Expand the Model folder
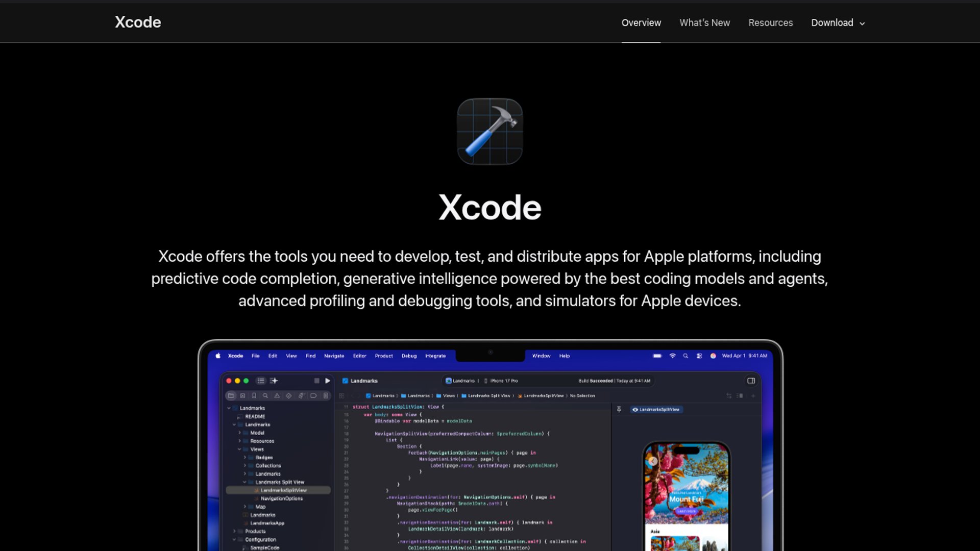 pyautogui.click(x=239, y=433)
